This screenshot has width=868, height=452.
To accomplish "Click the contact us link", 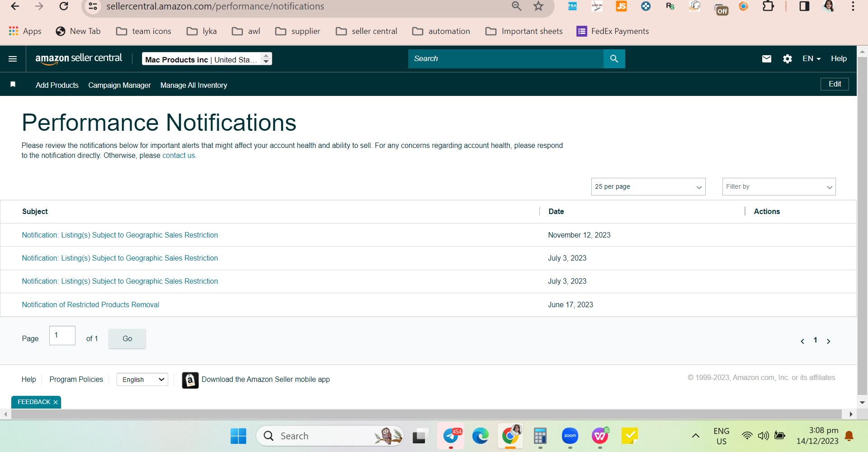I will pyautogui.click(x=179, y=156).
